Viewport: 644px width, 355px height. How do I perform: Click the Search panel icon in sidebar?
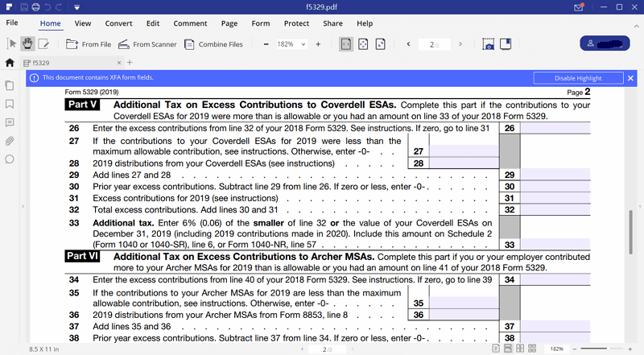(10, 159)
